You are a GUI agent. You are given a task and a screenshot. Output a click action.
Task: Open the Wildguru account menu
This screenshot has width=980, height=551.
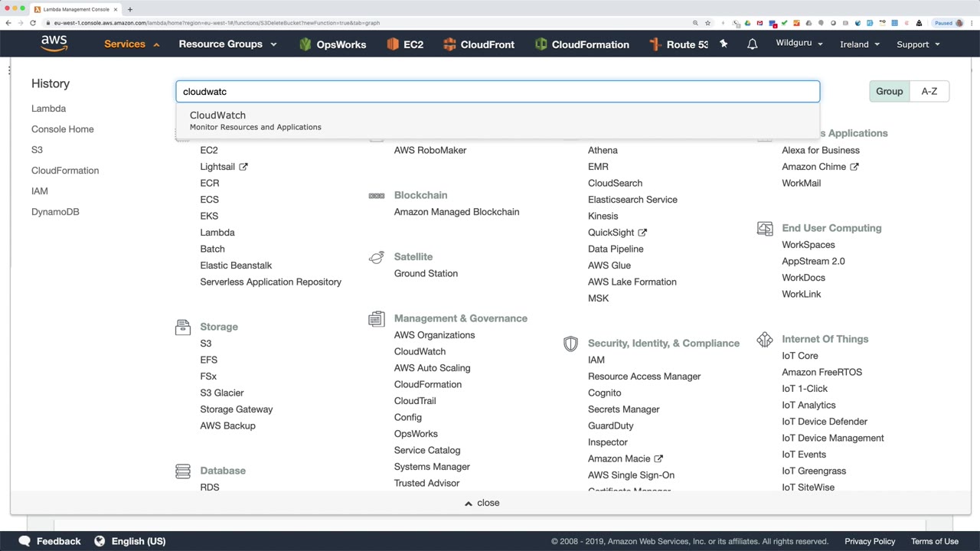tap(799, 43)
